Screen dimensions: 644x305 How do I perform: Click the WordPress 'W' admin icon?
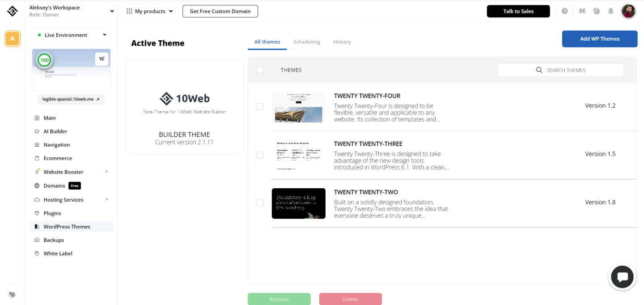pyautogui.click(x=102, y=59)
